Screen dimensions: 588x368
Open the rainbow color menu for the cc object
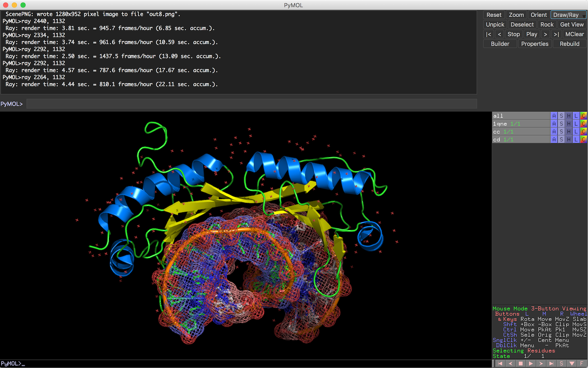583,131
